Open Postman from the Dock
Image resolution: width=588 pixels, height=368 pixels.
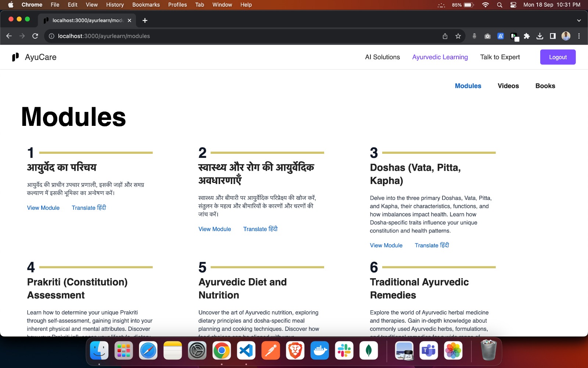pos(270,351)
